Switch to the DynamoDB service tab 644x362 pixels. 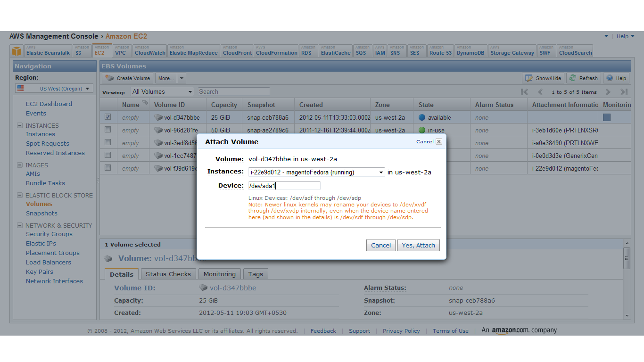click(471, 50)
